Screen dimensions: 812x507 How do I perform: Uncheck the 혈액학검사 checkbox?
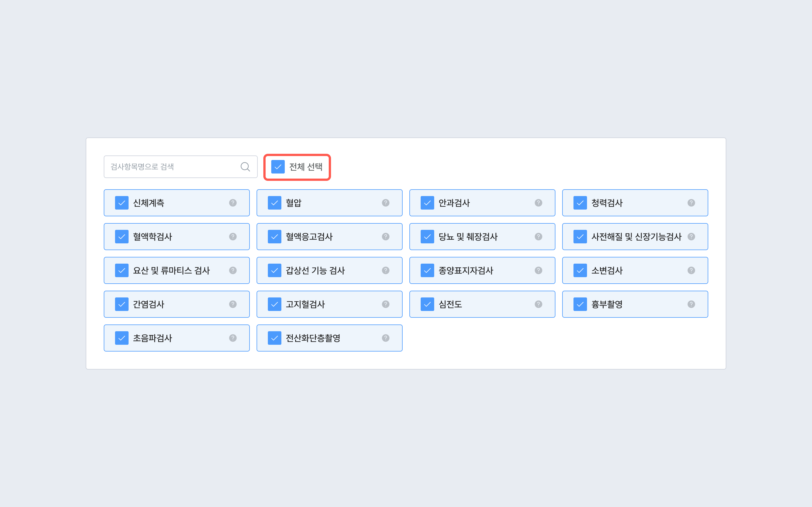pos(122,237)
